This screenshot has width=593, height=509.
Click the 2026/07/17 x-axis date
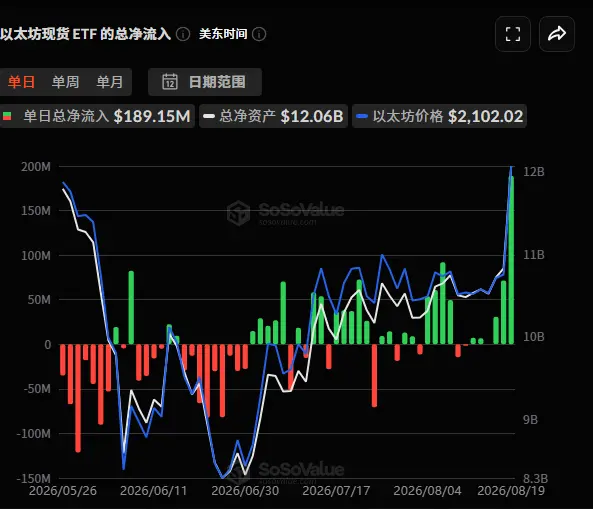pos(336,491)
